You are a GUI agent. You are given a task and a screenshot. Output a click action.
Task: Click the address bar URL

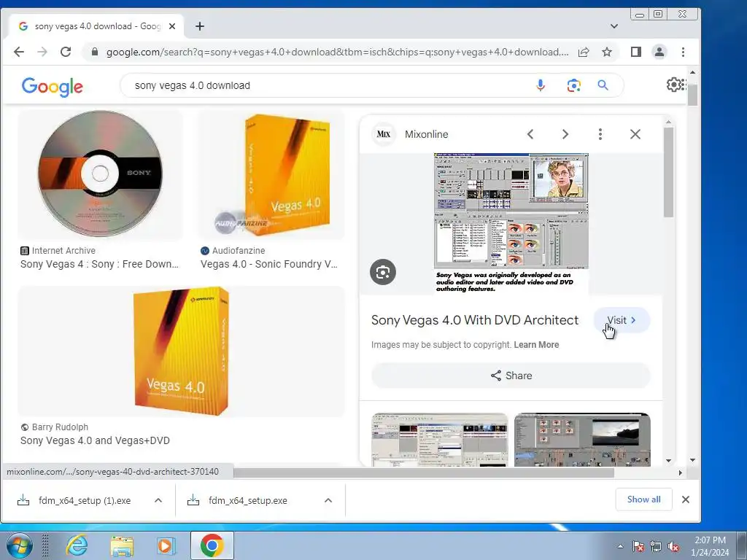(x=337, y=52)
